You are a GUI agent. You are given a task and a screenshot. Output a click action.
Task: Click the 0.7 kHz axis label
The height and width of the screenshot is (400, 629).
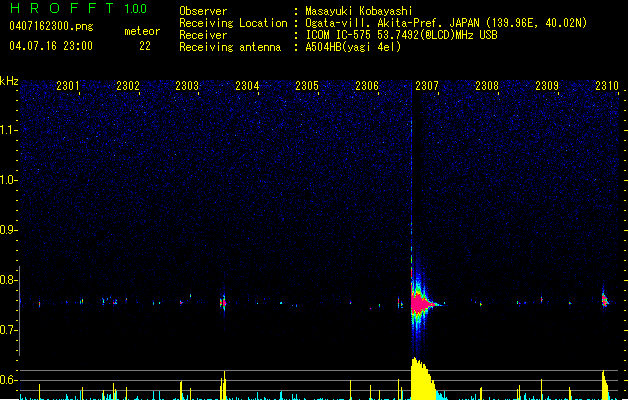click(8, 330)
